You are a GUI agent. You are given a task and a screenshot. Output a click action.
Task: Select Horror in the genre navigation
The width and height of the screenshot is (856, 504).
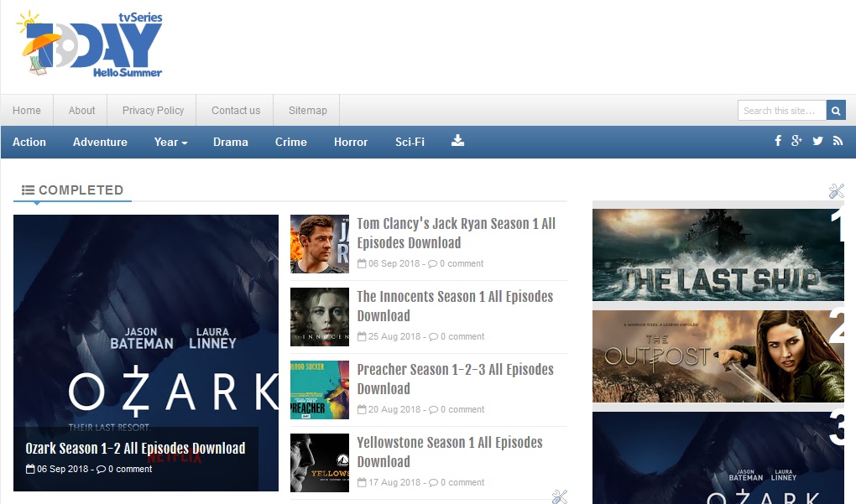tap(350, 142)
